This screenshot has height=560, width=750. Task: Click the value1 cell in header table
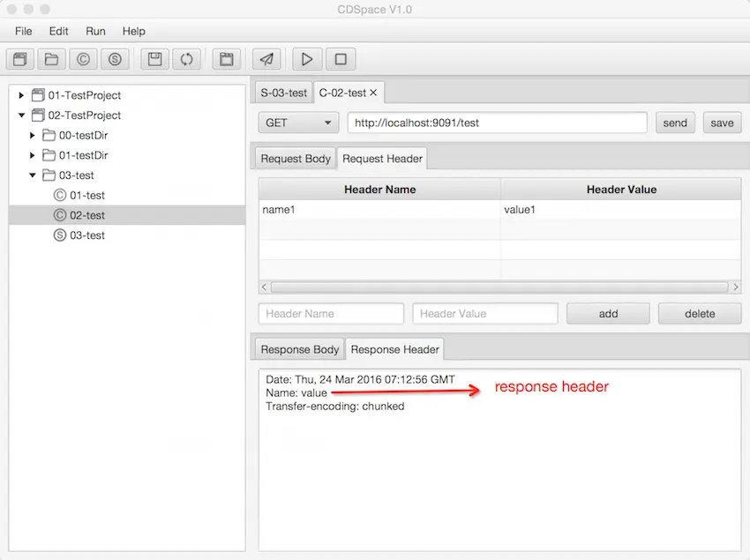coord(621,210)
